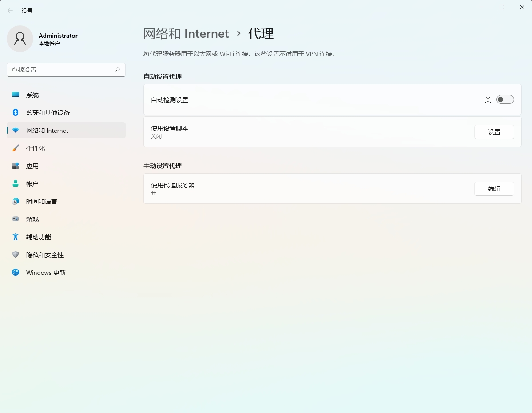Image resolution: width=532 pixels, height=413 pixels.
Task: Click the search magnifier icon
Action: click(117, 70)
